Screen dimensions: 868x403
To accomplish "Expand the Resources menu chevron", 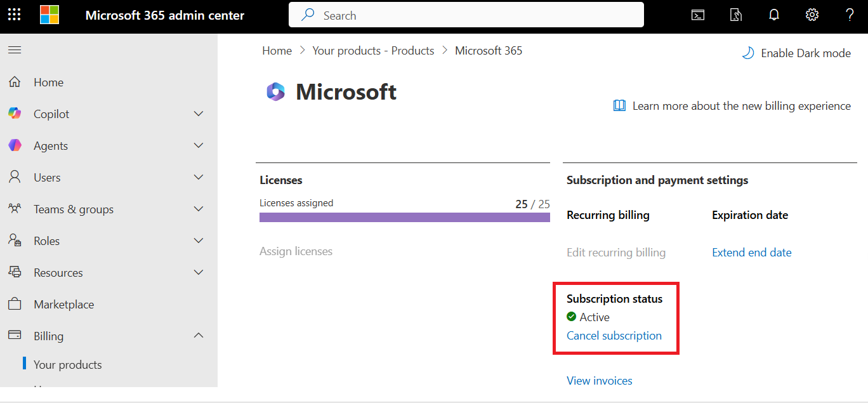I will pyautogui.click(x=199, y=272).
